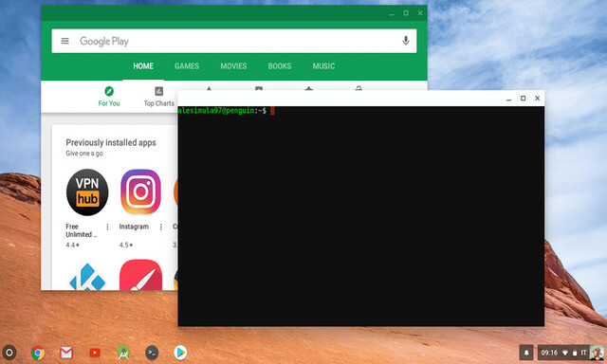607x364 pixels.
Task: Open the Instagram app icon
Action: tap(140, 191)
